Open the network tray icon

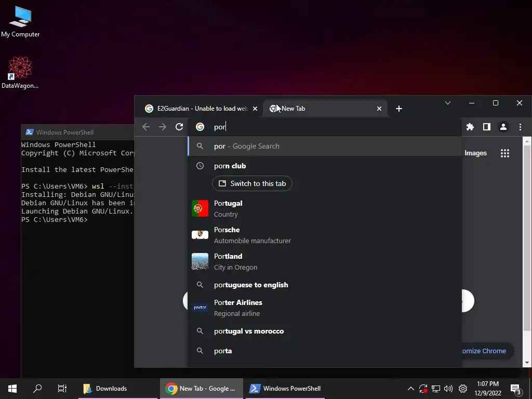pyautogui.click(x=436, y=389)
